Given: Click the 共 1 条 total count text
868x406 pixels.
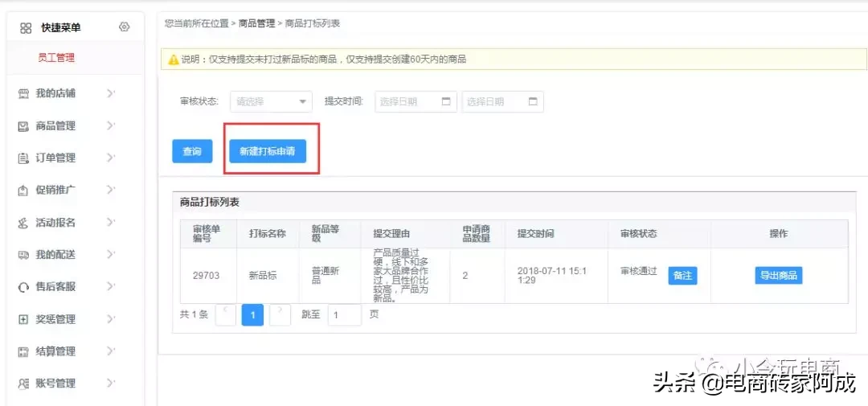Looking at the screenshot, I should [x=194, y=314].
